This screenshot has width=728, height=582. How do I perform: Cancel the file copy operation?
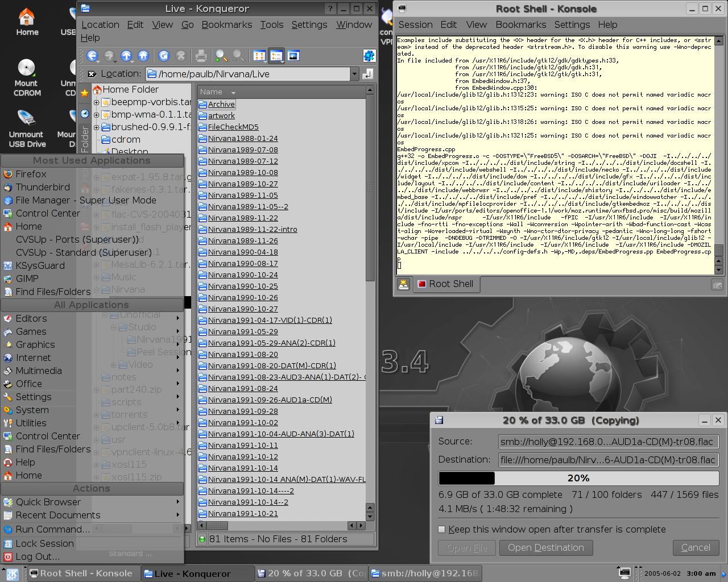696,548
